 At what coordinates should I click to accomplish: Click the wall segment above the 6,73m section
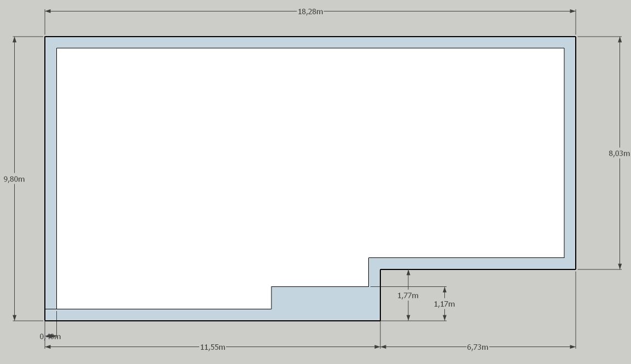472,263
